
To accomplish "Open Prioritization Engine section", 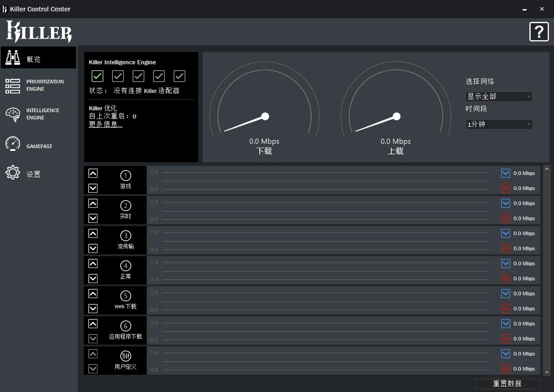I will pyautogui.click(x=38, y=85).
